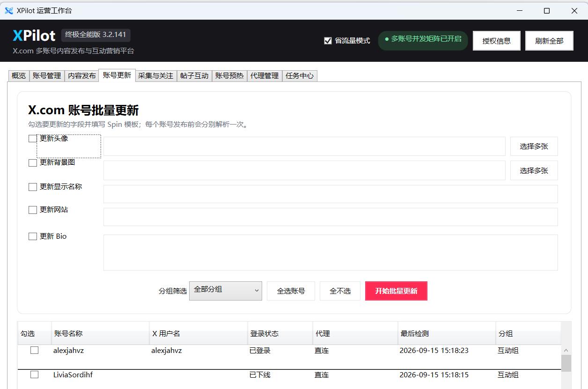The image size is (588, 389).
Task: Click 选择多张 for avatar images
Action: click(x=534, y=146)
